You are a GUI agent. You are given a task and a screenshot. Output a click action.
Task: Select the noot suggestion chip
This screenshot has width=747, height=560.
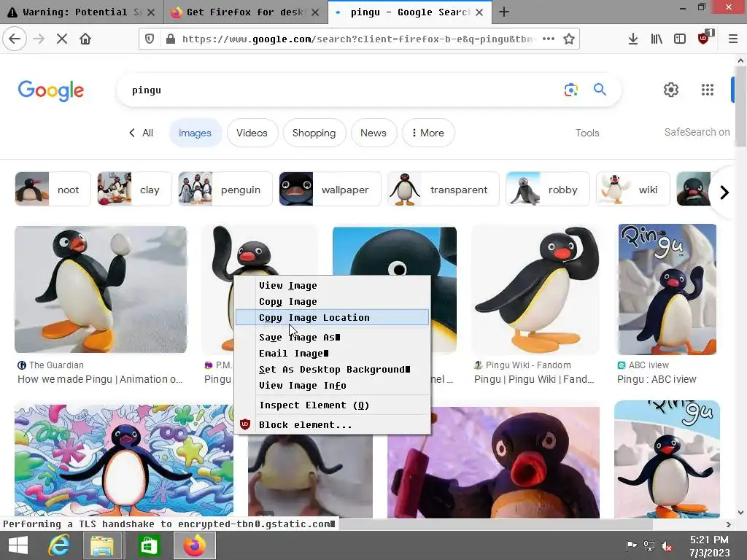(x=53, y=189)
